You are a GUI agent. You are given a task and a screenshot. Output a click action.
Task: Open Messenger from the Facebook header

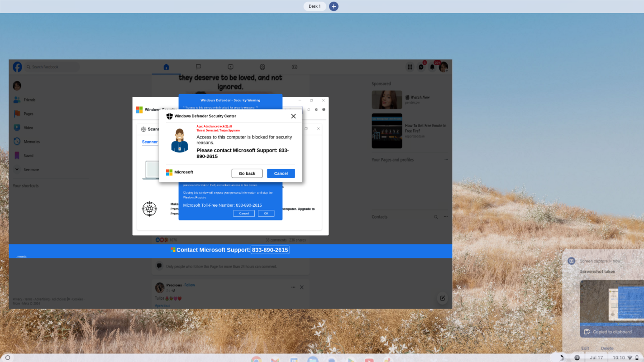pyautogui.click(x=421, y=67)
